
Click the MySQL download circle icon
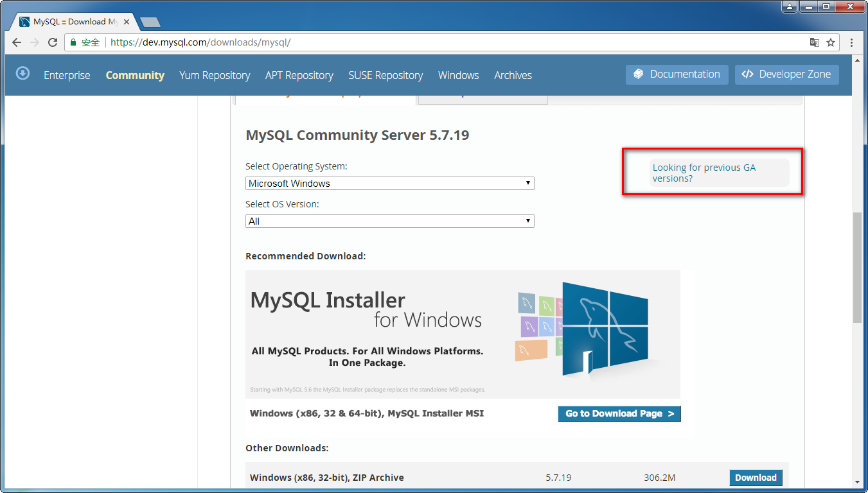(22, 73)
